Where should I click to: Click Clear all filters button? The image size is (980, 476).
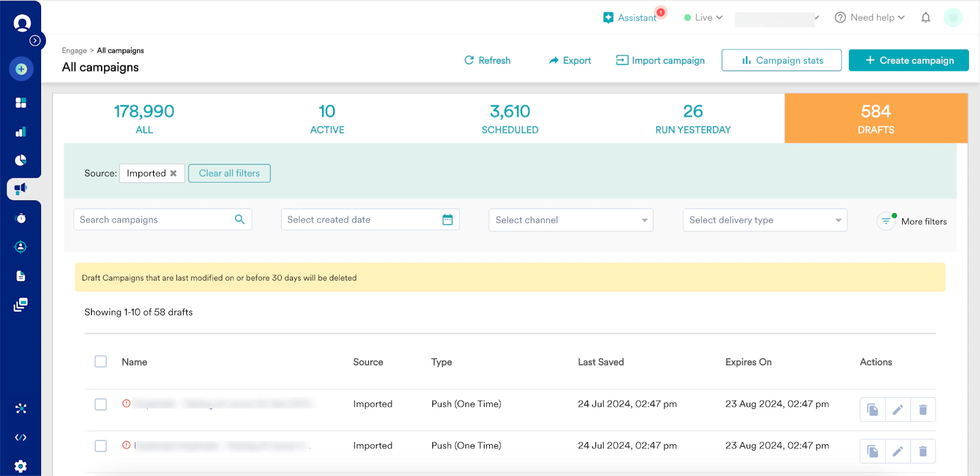tap(230, 173)
